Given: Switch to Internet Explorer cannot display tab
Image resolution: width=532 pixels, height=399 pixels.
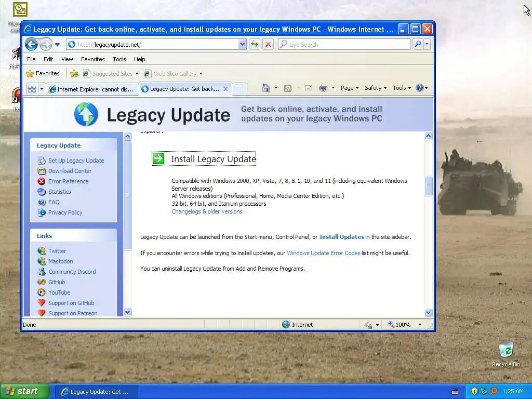Looking at the screenshot, I should tap(92, 89).
